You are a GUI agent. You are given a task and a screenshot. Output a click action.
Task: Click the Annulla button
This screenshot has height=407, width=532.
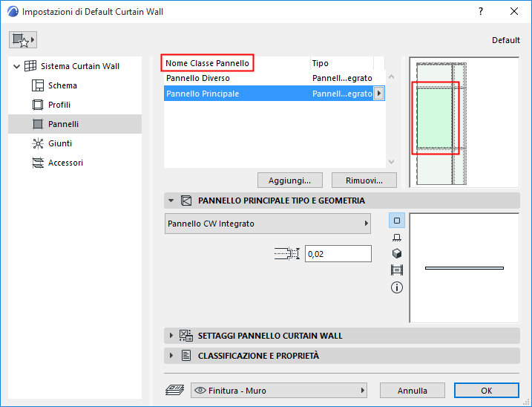pyautogui.click(x=413, y=391)
